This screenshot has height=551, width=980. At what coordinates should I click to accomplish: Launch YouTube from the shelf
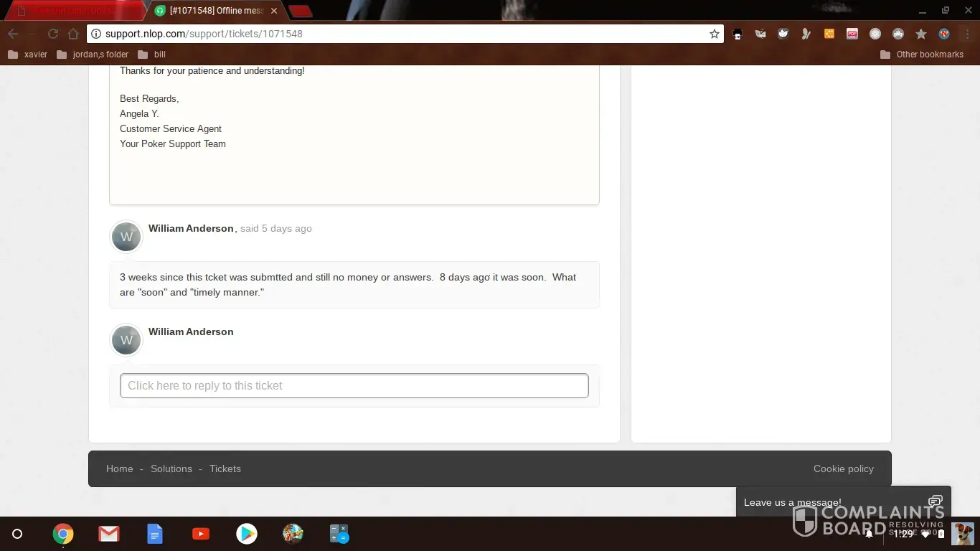[x=201, y=534]
